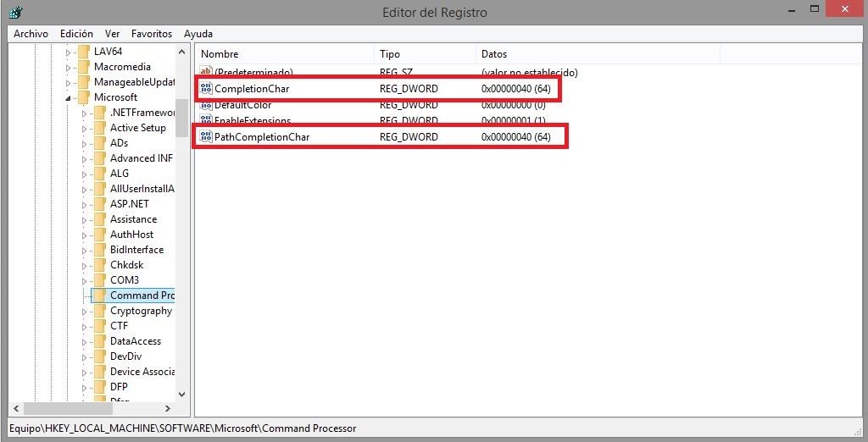Click the ALG folder icon
Viewport: 868px width, 442px height.
[100, 174]
